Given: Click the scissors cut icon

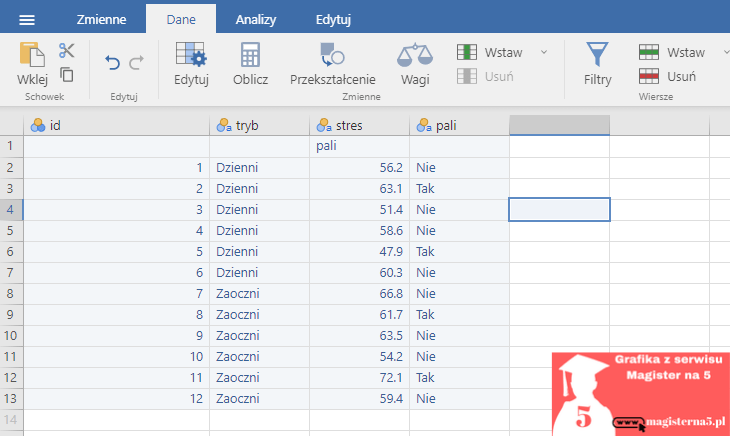Looking at the screenshot, I should pos(67,51).
